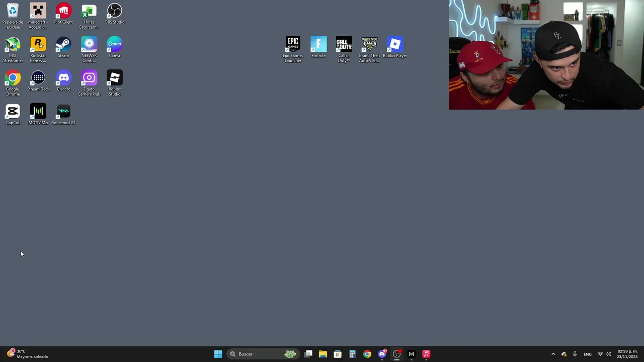Select the Minecraft shortcut on desktop
The height and width of the screenshot is (362, 644).
pyautogui.click(x=38, y=16)
